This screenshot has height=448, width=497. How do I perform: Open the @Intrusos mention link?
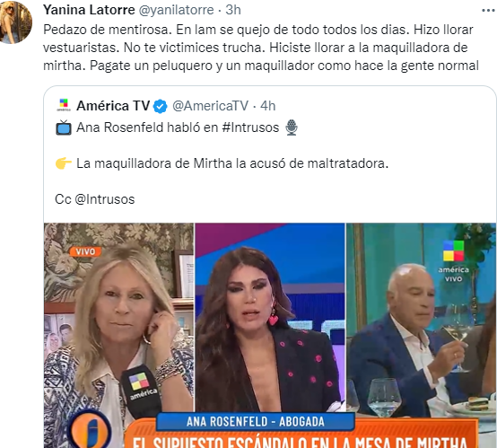[105, 199]
